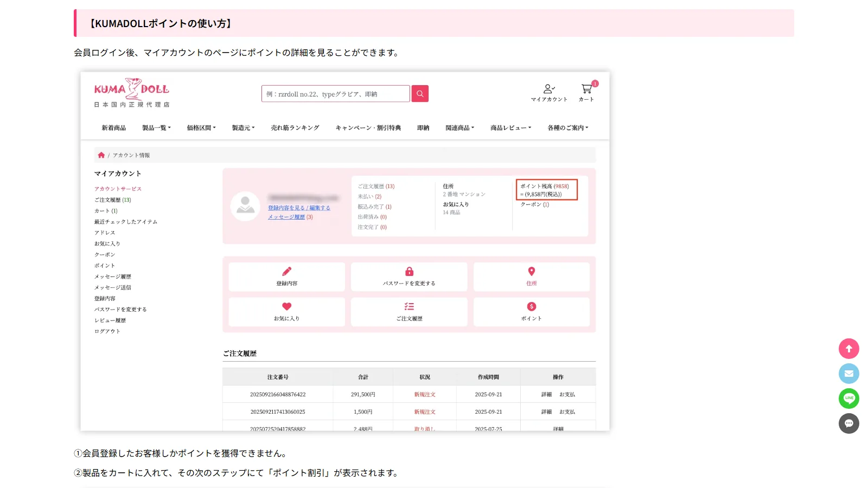Click 未払い (2) in the order summary
This screenshot has width=868, height=488.
369,196
